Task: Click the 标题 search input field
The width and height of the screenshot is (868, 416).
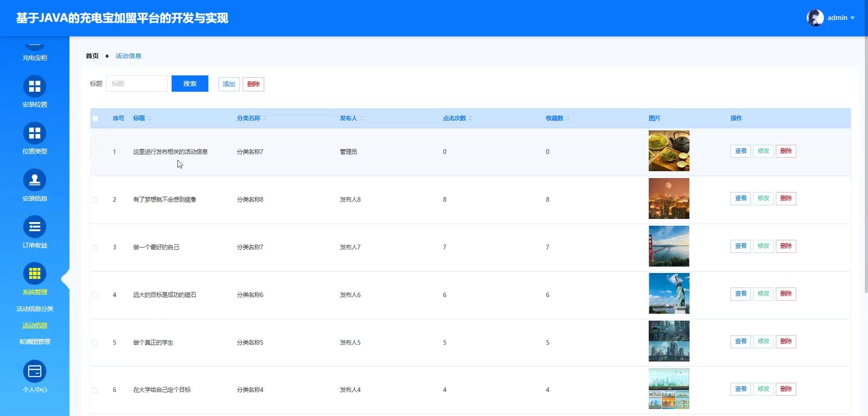Action: pyautogui.click(x=137, y=84)
